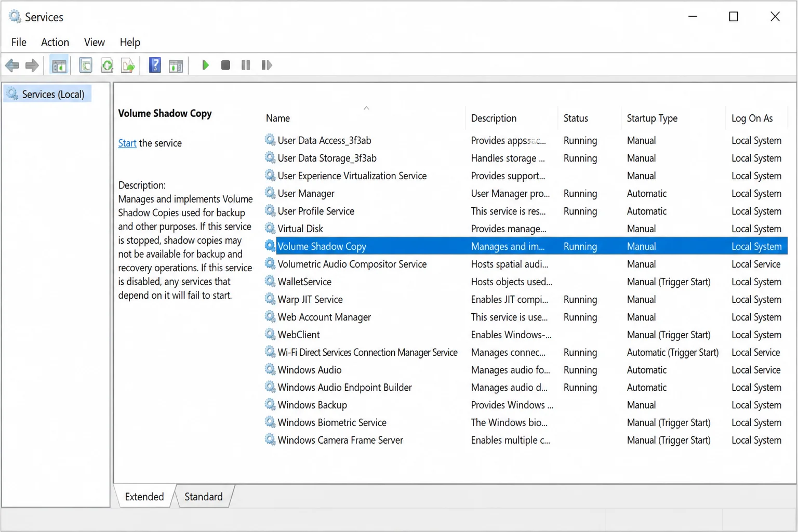Export List using the toolbar icon

tap(128, 65)
